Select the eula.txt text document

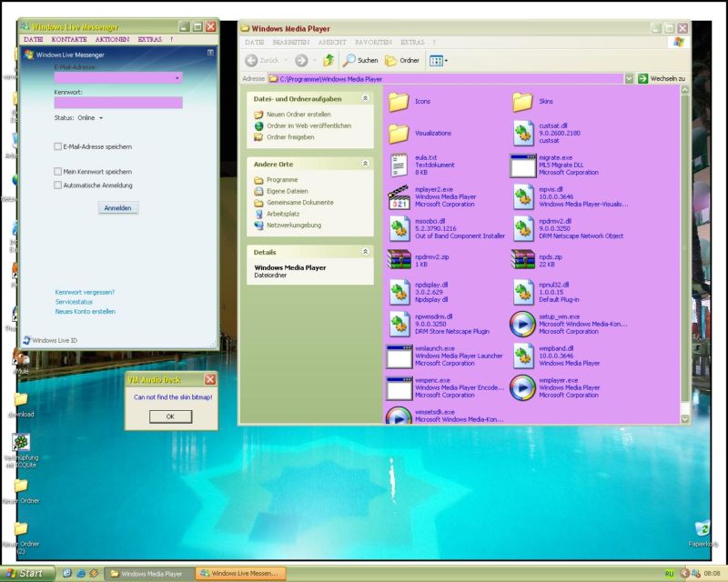click(x=399, y=166)
